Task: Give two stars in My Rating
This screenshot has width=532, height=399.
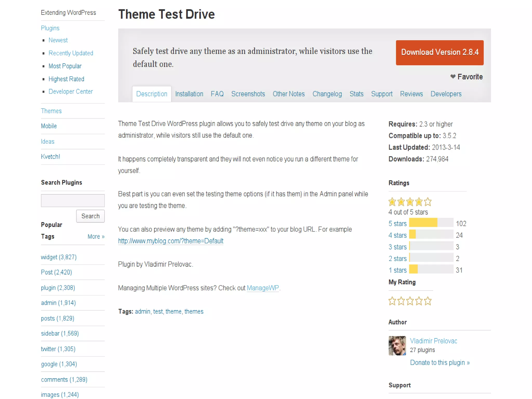Action: (x=401, y=301)
